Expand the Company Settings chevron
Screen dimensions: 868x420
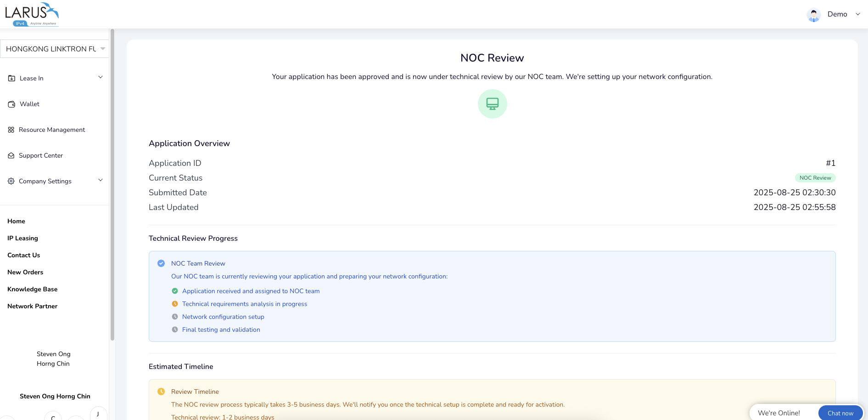pos(101,180)
